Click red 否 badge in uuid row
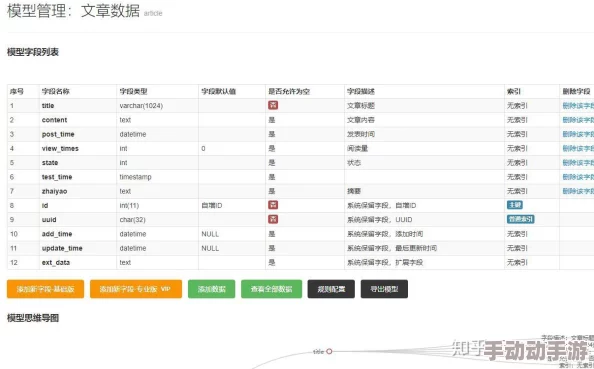This screenshot has width=594, height=369. click(x=273, y=219)
